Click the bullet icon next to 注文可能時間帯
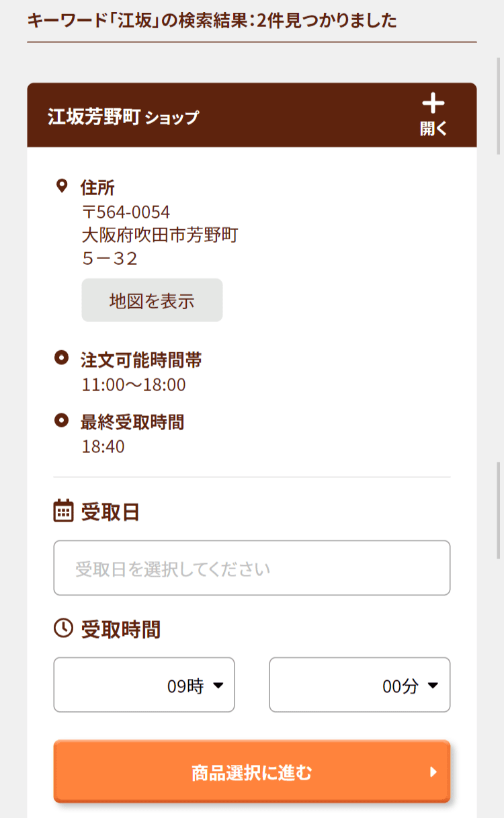The height and width of the screenshot is (818, 504). tap(62, 358)
